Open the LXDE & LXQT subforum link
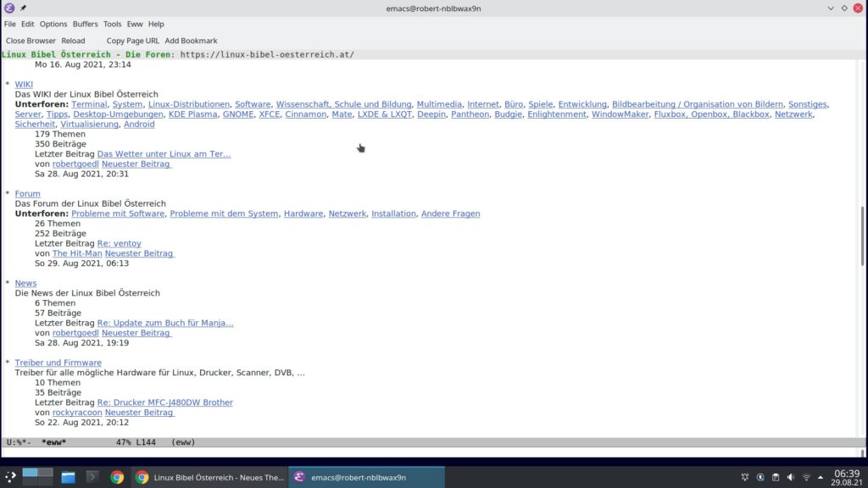 (x=385, y=114)
